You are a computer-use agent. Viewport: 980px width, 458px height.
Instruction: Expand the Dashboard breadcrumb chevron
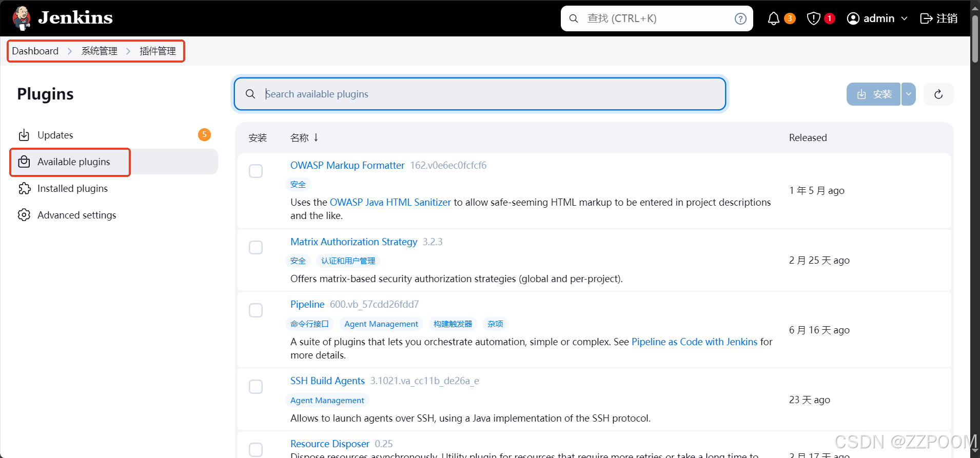coord(70,51)
